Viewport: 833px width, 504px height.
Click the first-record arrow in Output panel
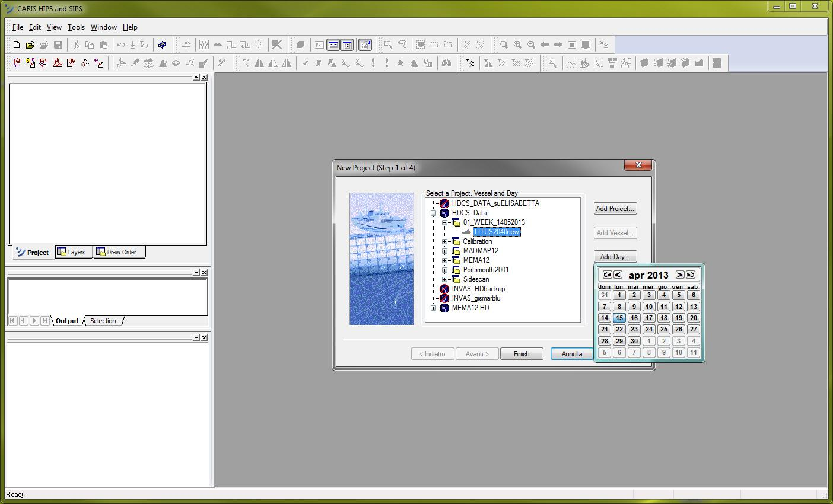pyautogui.click(x=12, y=321)
